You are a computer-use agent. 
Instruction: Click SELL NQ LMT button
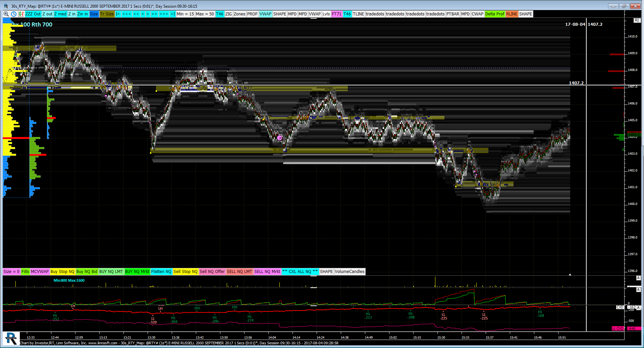(239, 272)
